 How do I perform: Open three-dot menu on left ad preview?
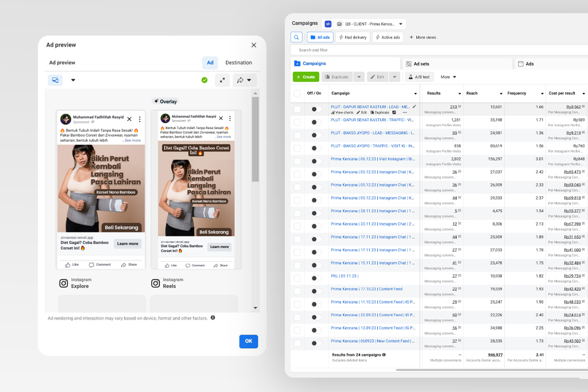(140, 119)
